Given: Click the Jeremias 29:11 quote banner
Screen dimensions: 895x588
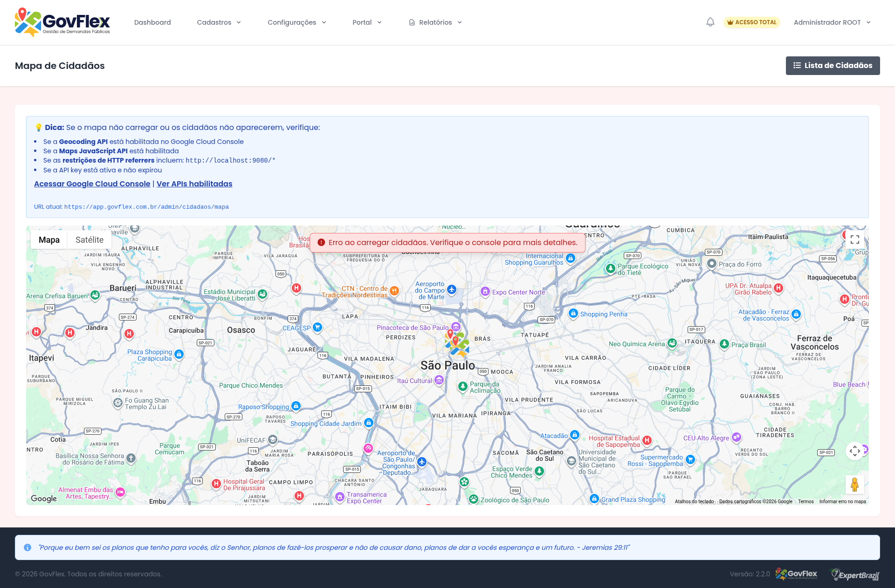Looking at the screenshot, I should 447,547.
